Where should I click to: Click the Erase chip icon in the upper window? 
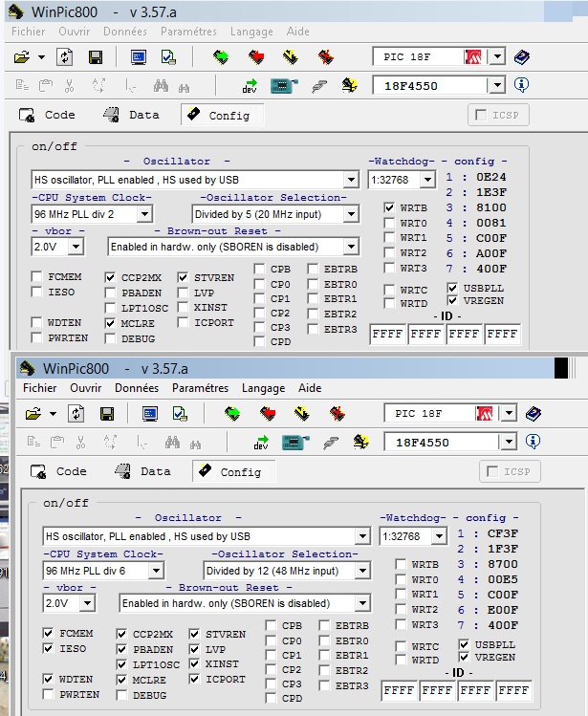[x=326, y=57]
